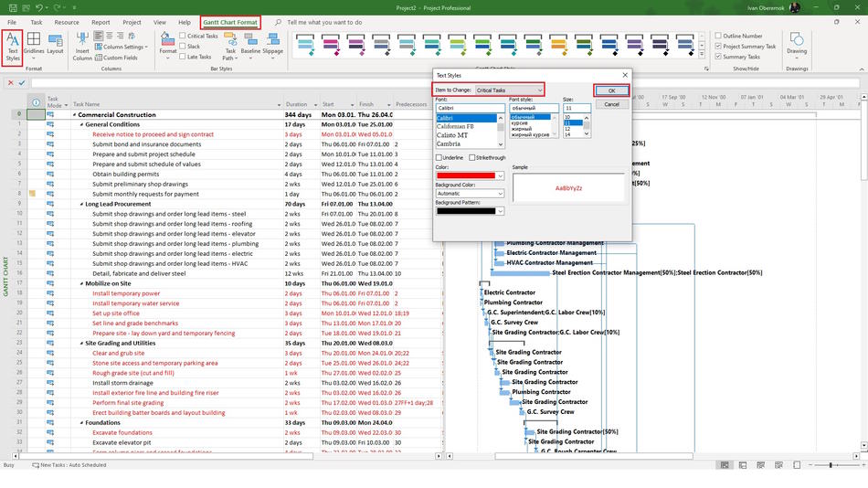This screenshot has width=868, height=488.
Task: Open the Drawing tools menu
Action: [797, 44]
